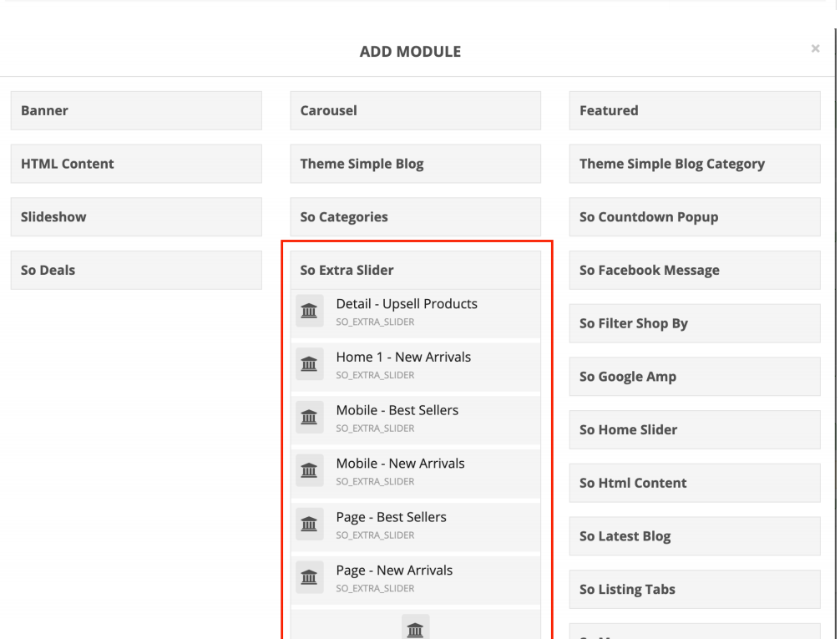
Task: Collapse the So Extra Slider module group
Action: click(415, 270)
